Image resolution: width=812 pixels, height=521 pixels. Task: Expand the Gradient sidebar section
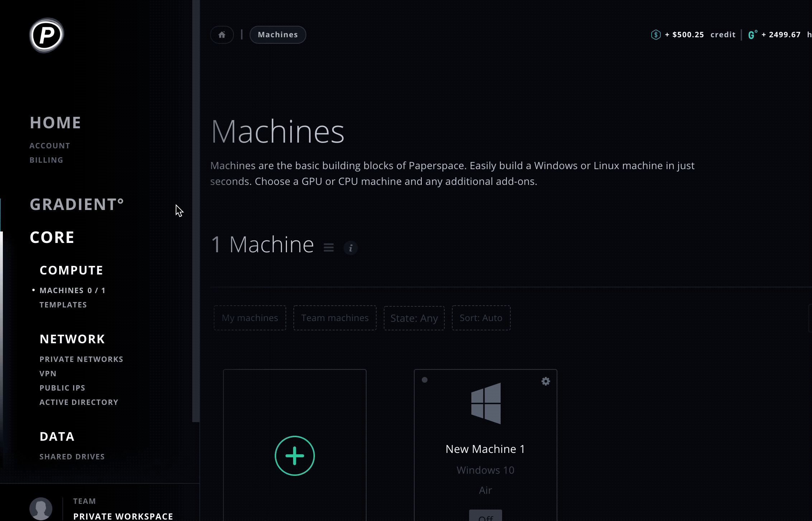tap(77, 204)
